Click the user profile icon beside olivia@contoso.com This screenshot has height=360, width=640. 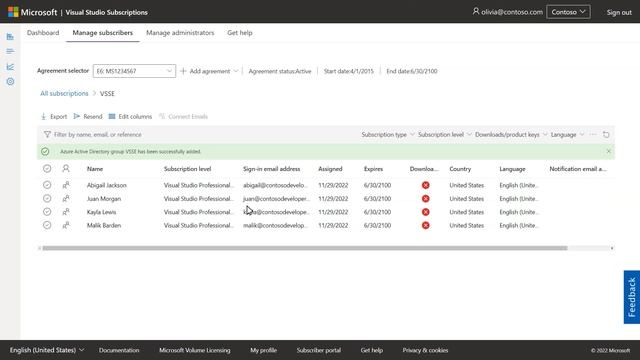(476, 11)
